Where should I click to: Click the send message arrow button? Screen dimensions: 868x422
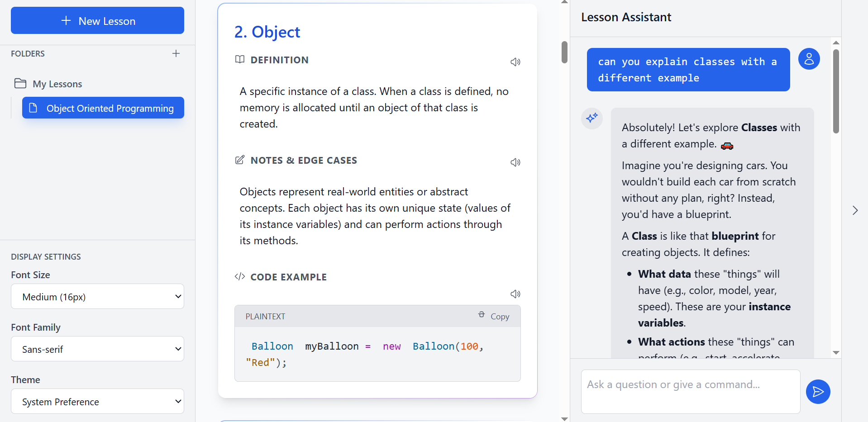coord(818,392)
